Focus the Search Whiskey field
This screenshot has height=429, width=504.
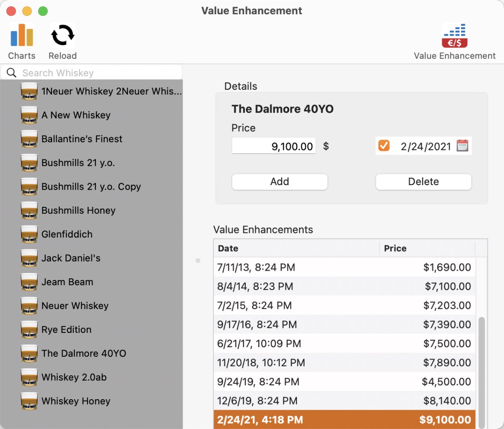[92, 73]
